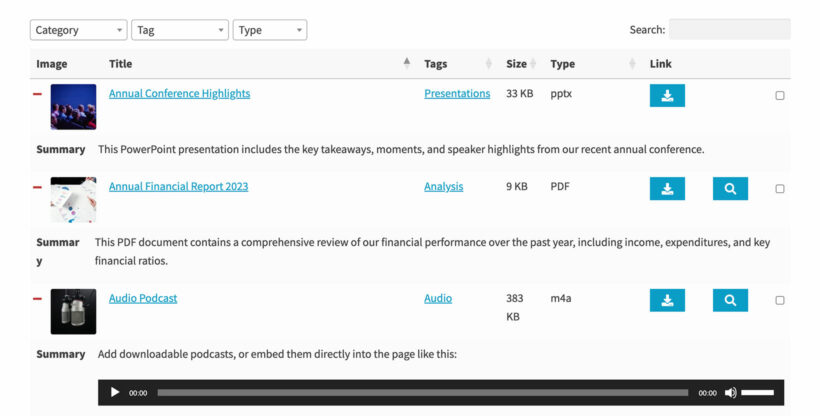The image size is (820, 416).
Task: Click into the Search input field
Action: [729, 30]
